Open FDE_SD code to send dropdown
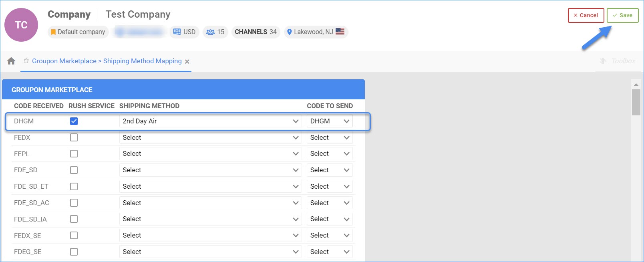The height and width of the screenshot is (262, 644). pos(330,170)
